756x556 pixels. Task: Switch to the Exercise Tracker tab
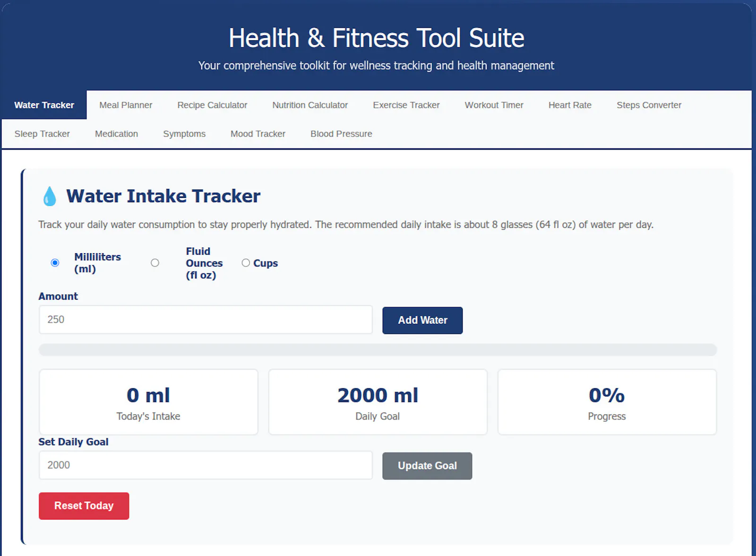click(406, 105)
